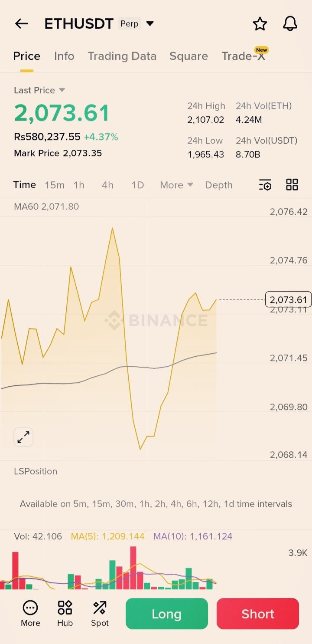
Task: Tap the back arrow icon
Action: [21, 24]
